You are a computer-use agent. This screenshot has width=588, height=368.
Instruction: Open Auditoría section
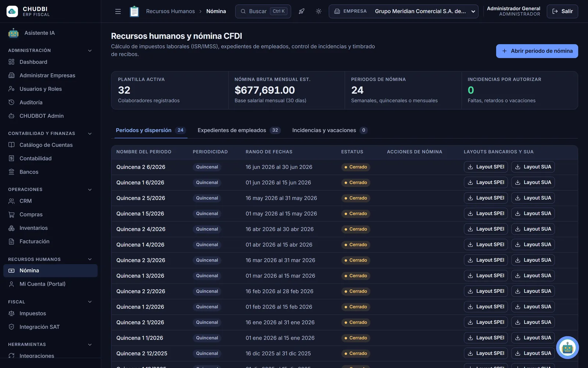[x=50, y=102]
